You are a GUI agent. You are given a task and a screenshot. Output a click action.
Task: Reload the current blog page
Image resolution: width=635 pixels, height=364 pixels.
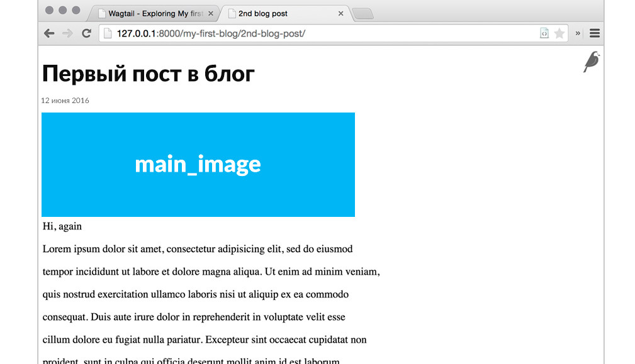point(86,33)
